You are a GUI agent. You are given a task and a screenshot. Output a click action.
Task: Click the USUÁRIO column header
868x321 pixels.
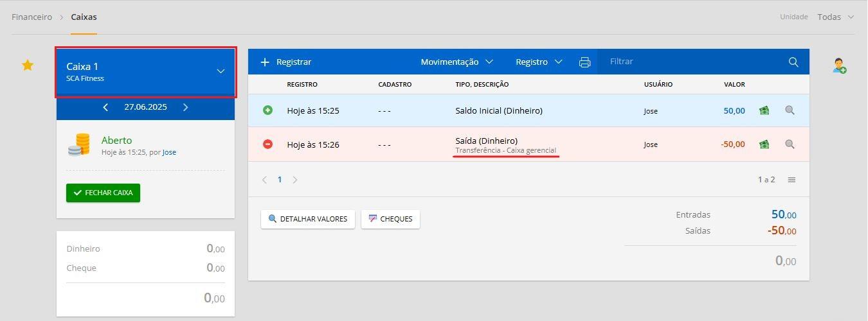pos(658,85)
